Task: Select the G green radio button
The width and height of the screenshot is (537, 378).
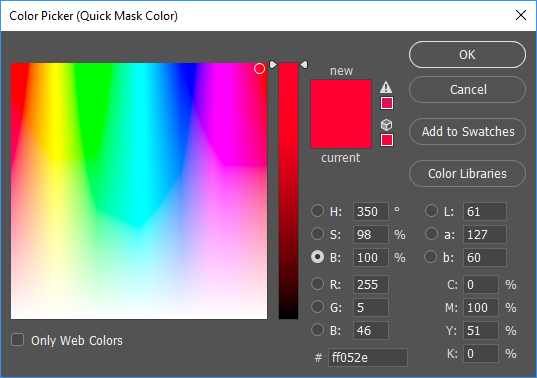Action: coord(317,307)
